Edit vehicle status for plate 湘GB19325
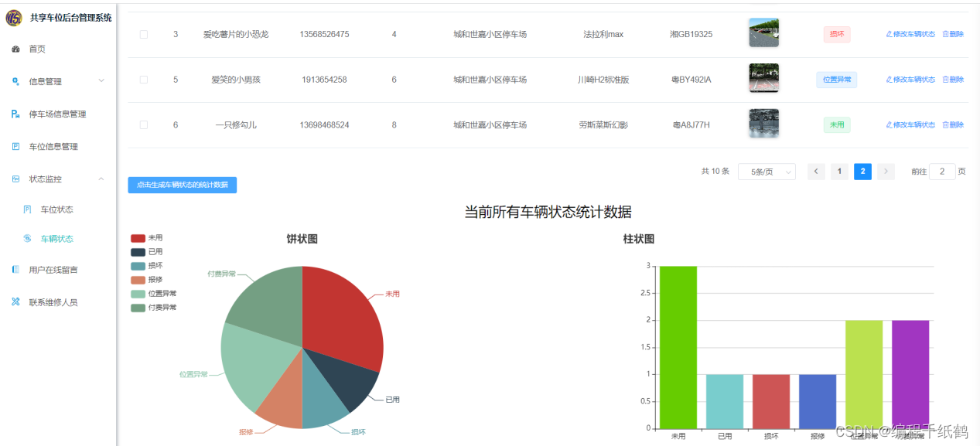Screen dimensions: 980x446 [x=910, y=34]
